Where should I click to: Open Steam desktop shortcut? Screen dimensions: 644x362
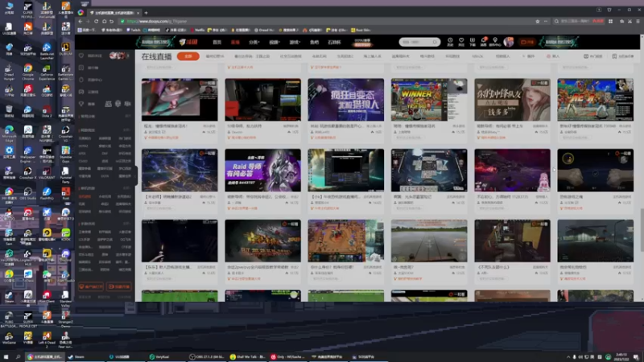click(9, 296)
